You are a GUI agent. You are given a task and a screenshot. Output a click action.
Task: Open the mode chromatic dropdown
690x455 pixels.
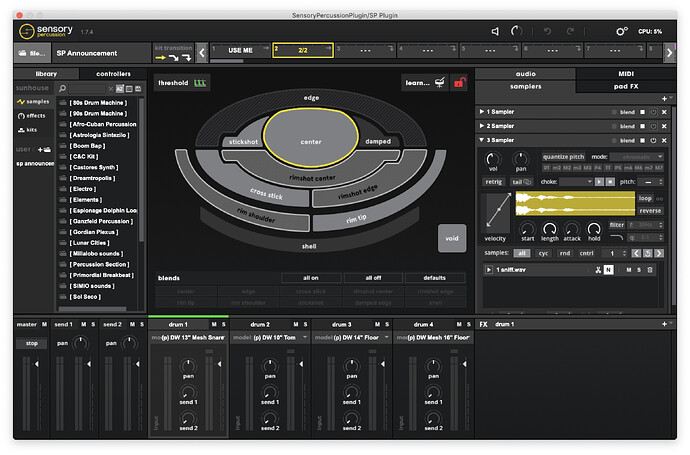point(637,157)
